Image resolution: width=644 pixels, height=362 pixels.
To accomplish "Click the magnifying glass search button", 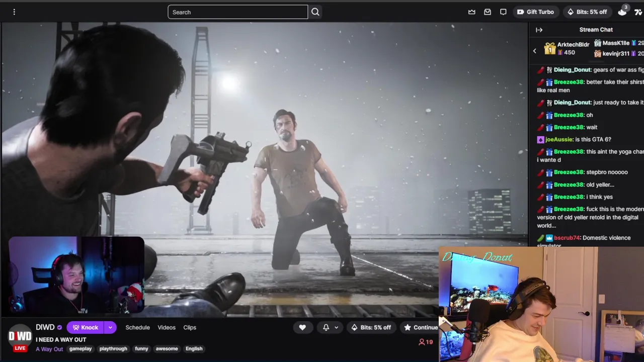I will [x=315, y=12].
